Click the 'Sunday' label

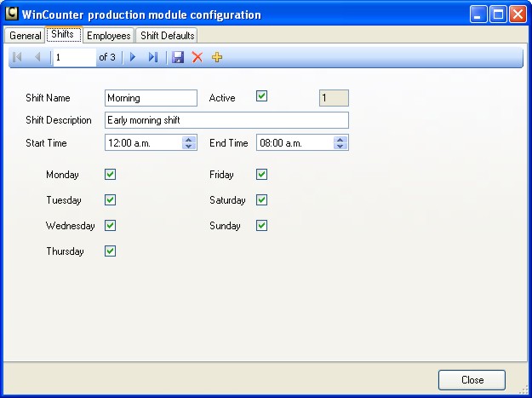[225, 226]
